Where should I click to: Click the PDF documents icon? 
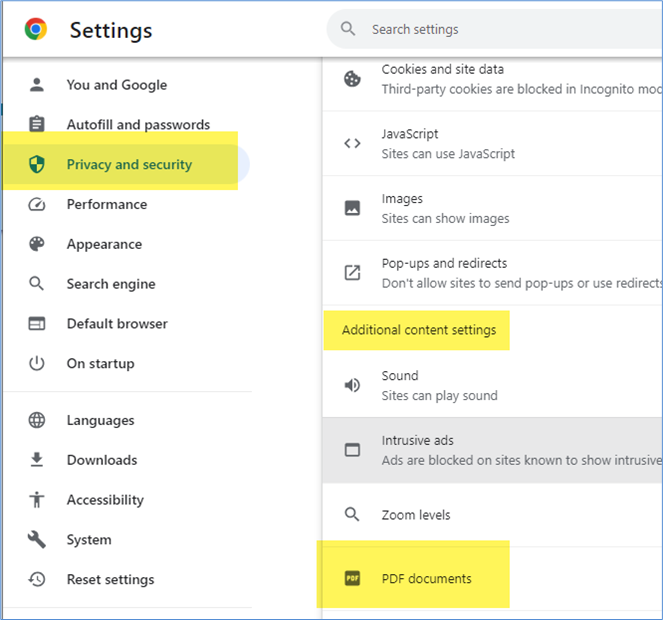(352, 578)
